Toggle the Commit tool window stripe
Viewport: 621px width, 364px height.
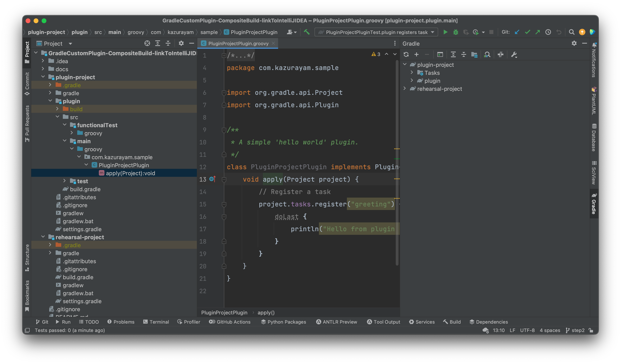click(27, 84)
